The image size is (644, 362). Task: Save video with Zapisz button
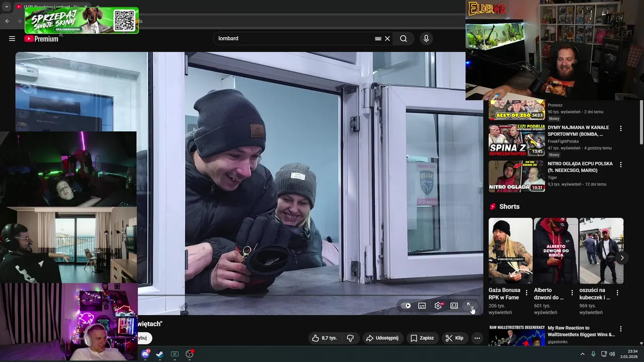coord(422,338)
